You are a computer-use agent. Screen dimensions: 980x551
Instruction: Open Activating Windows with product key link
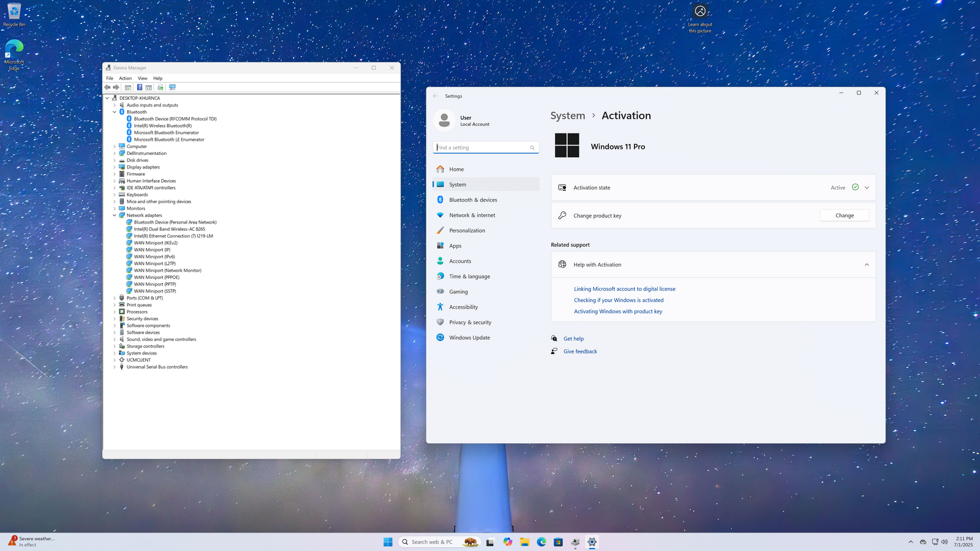tap(618, 312)
